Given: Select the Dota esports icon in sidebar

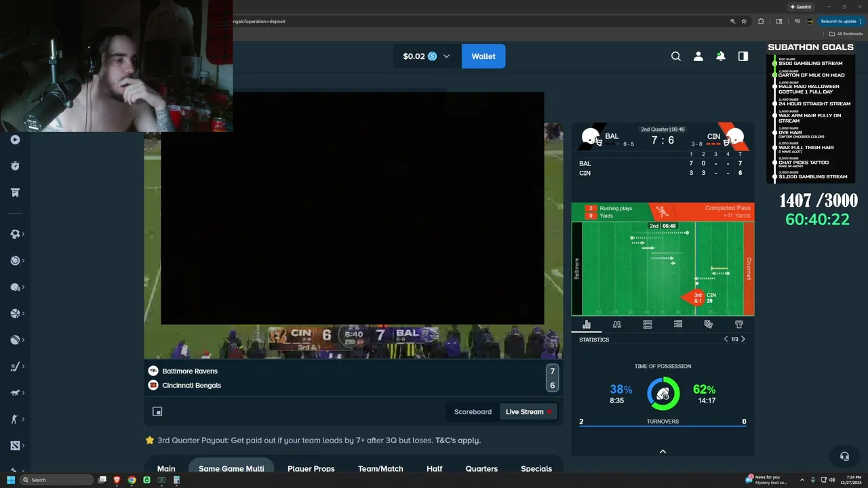Looking at the screenshot, I should (x=15, y=446).
